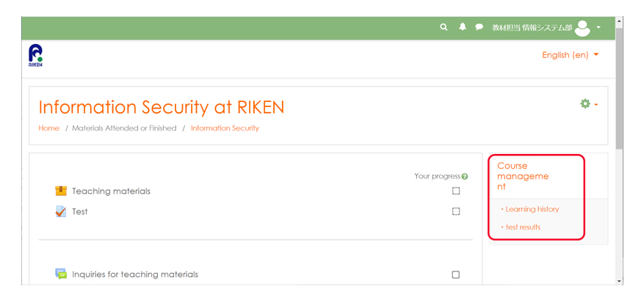Go to Home breadcrumb
644x305 pixels.
coord(49,128)
